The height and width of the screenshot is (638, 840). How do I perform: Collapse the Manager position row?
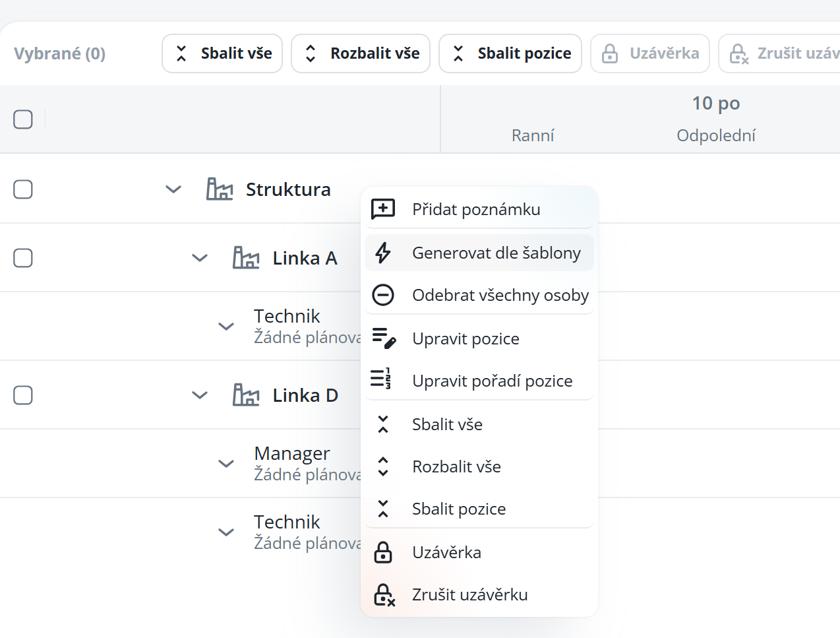pos(226,463)
